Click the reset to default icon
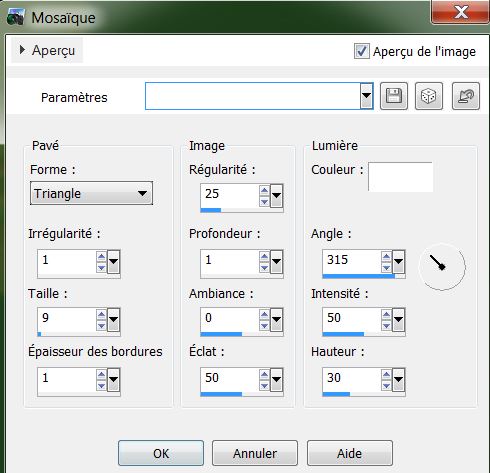The width and height of the screenshot is (490, 473). (x=466, y=96)
